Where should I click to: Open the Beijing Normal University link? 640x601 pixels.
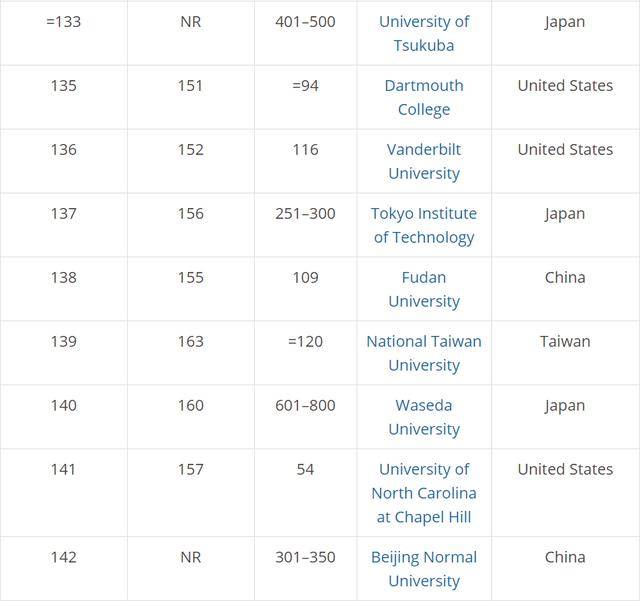point(424,569)
